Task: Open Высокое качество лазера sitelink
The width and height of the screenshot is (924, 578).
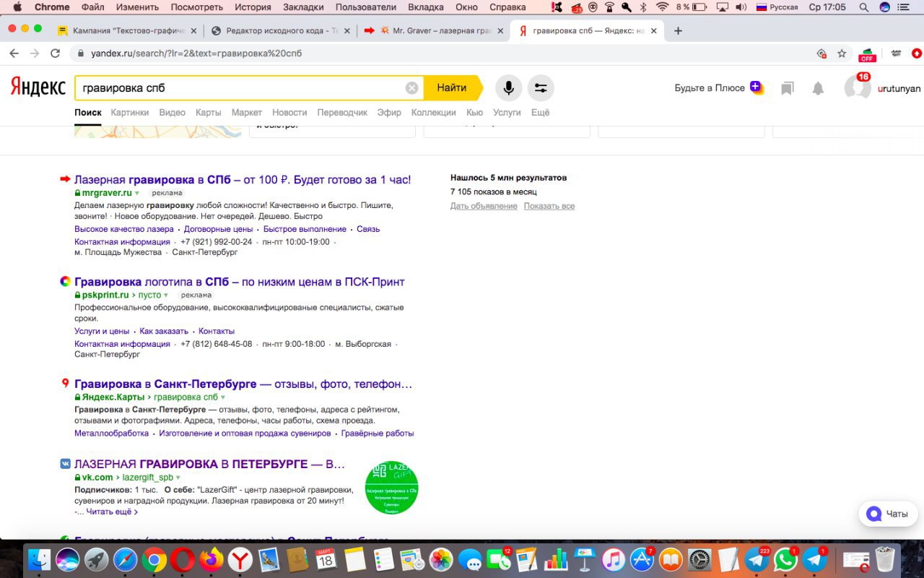Action: pos(124,229)
